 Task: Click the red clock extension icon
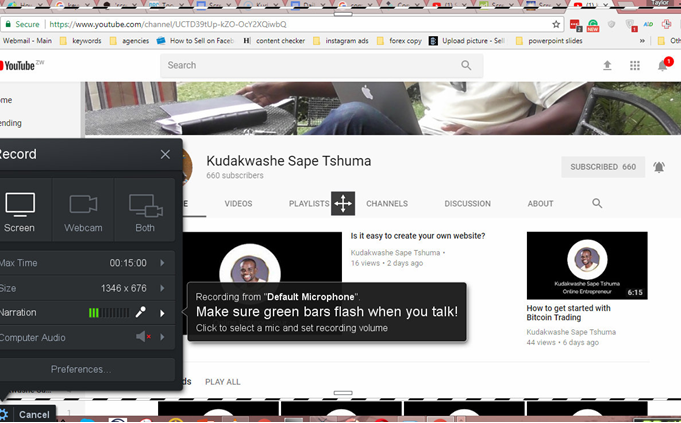pos(666,24)
